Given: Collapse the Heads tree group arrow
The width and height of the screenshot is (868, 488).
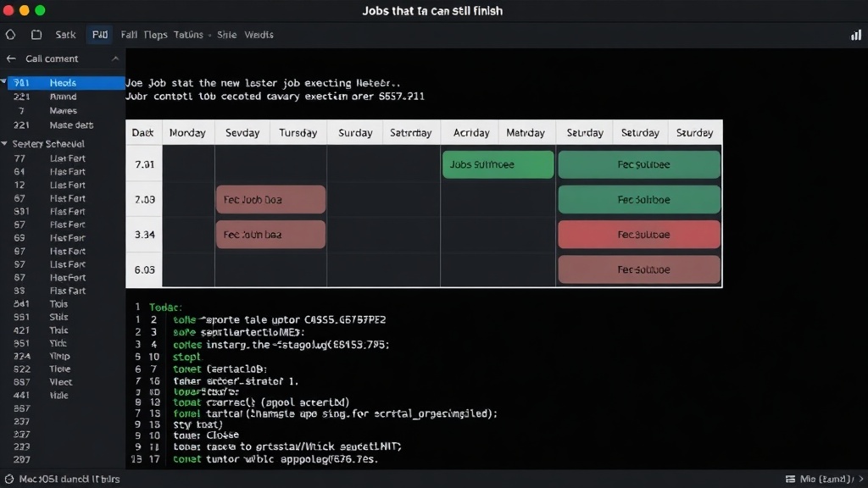Looking at the screenshot, I should click(4, 82).
